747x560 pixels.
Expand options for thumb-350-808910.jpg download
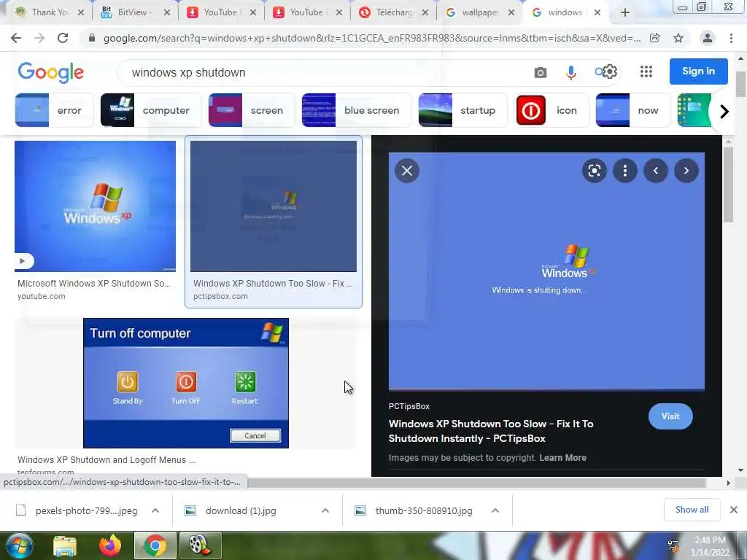point(495,510)
